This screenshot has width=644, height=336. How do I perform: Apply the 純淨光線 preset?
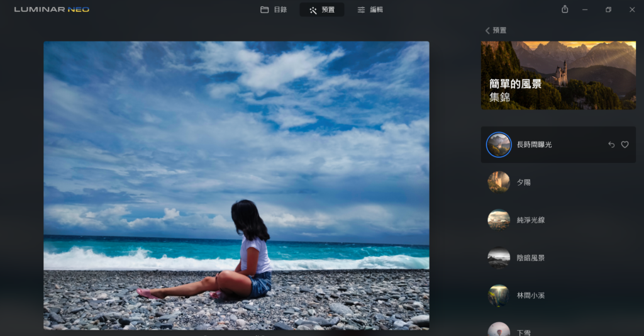[558, 220]
